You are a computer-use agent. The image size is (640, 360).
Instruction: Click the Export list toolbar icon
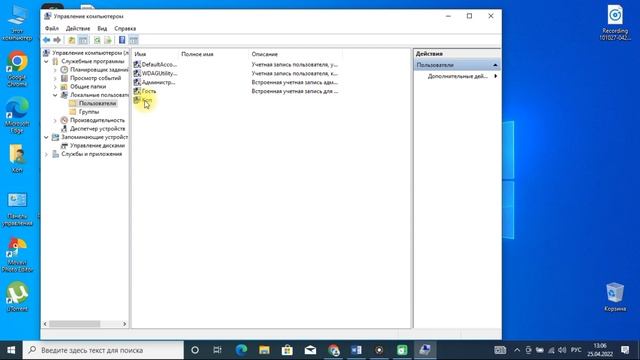pyautogui.click(x=108, y=40)
